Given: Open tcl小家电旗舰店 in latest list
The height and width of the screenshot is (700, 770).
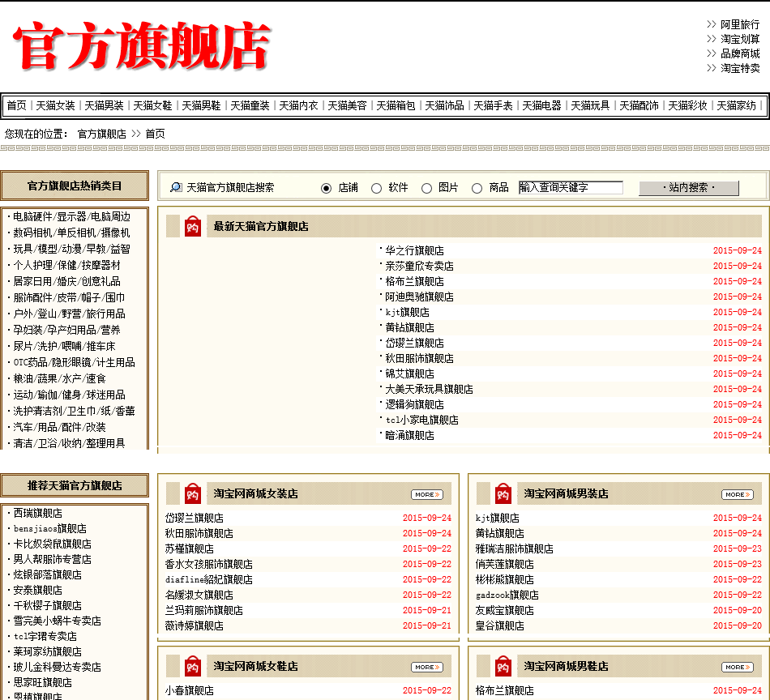Looking at the screenshot, I should pyautogui.click(x=421, y=420).
